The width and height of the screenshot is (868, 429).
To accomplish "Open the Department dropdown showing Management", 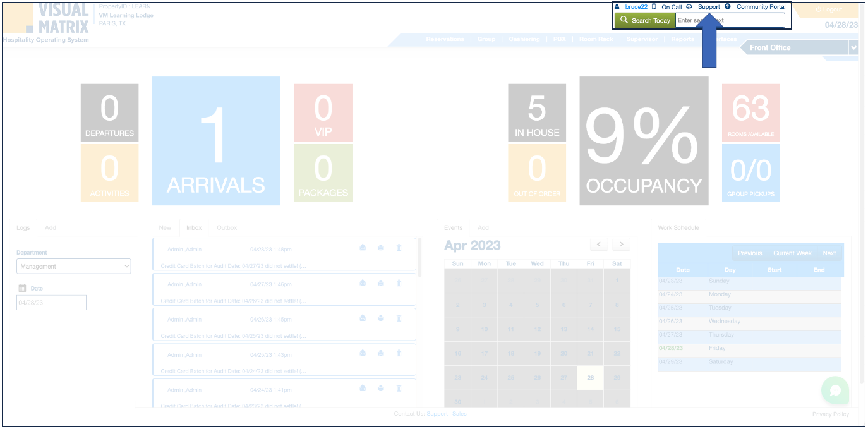I will (73, 266).
